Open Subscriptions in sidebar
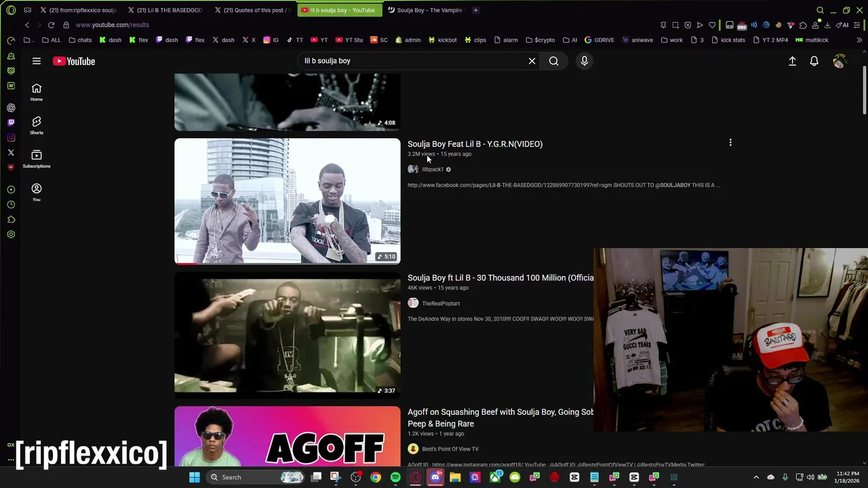This screenshot has height=488, width=868. coord(37,159)
